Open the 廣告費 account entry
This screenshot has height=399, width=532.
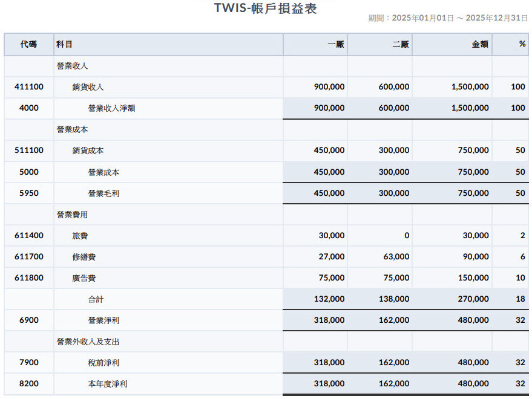tap(84, 278)
